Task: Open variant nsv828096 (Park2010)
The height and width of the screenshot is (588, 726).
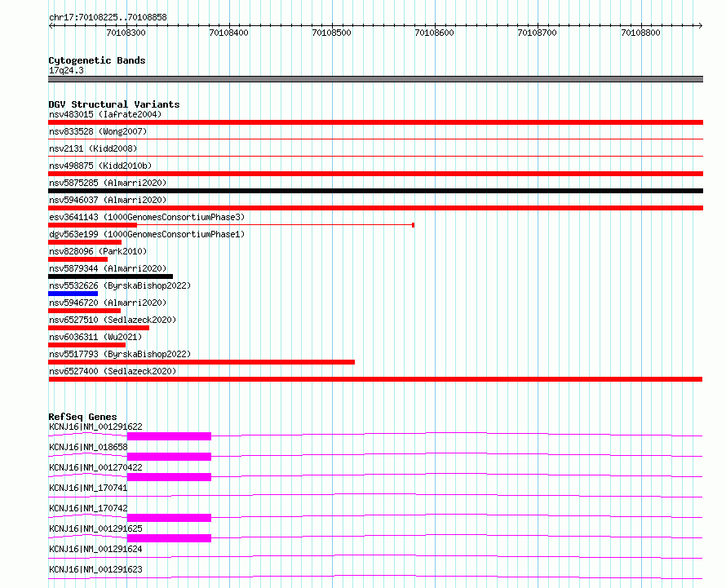Action: [98, 251]
